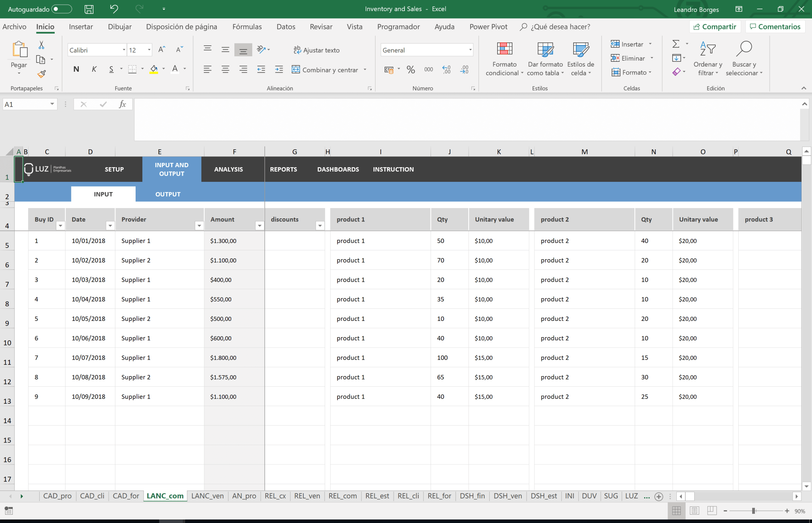Open the Date column filter dropdown
Screen dimensions: 812x523
(111, 225)
